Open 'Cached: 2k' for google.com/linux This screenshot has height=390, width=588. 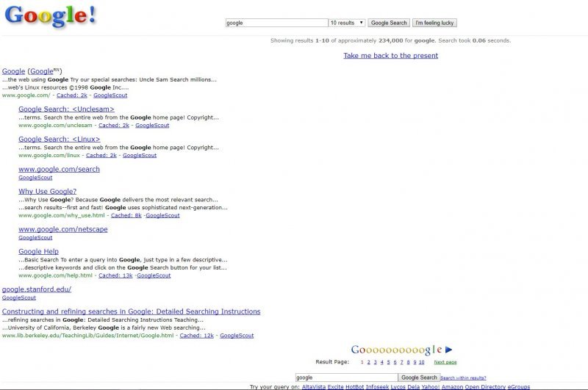101,155
